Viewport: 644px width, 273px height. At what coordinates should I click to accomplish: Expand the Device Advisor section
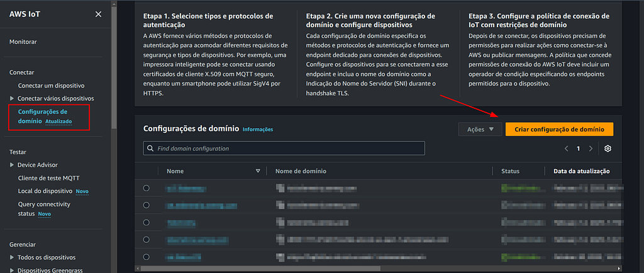tap(12, 165)
